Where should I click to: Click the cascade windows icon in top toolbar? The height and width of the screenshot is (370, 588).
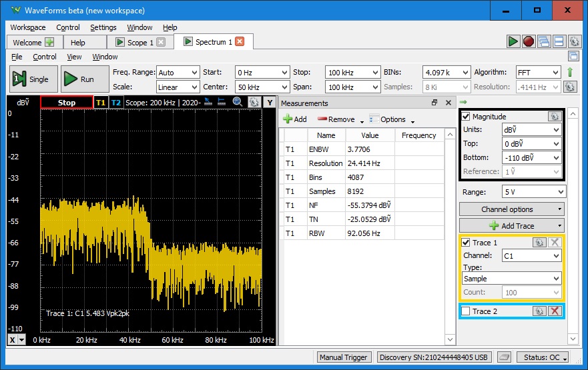click(544, 41)
